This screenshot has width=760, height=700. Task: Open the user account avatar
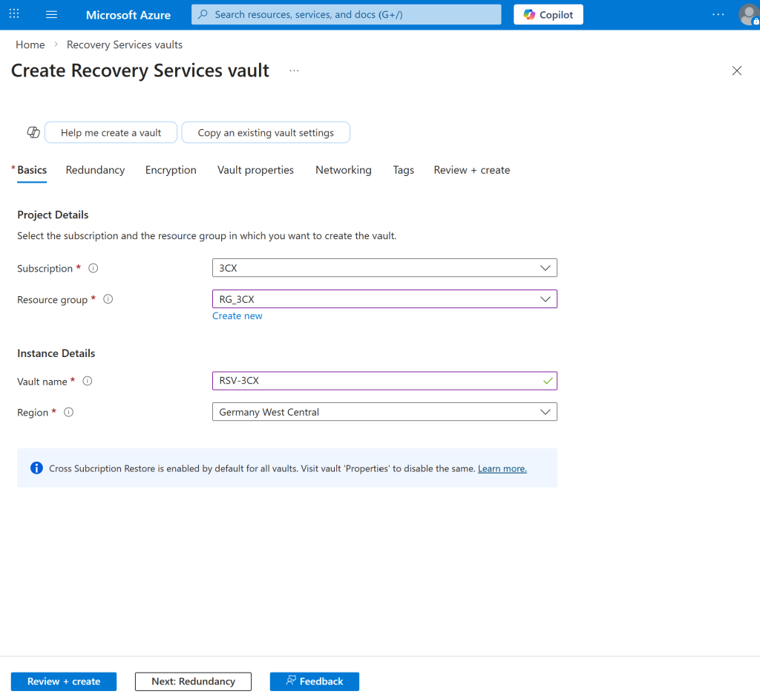[748, 15]
